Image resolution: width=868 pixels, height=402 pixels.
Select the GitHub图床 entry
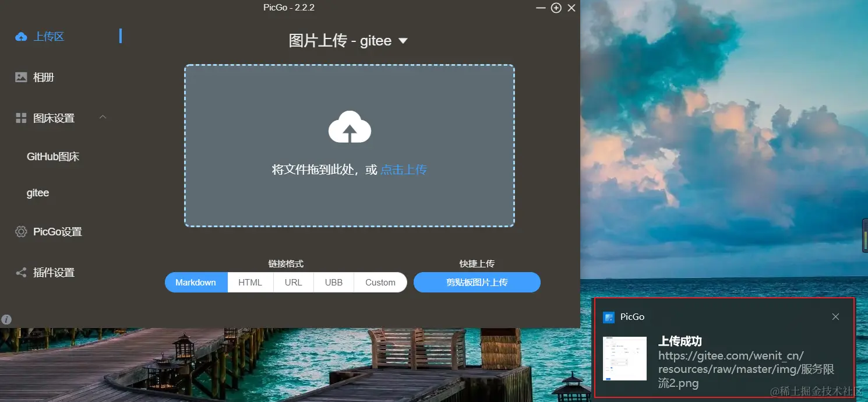[x=53, y=157]
